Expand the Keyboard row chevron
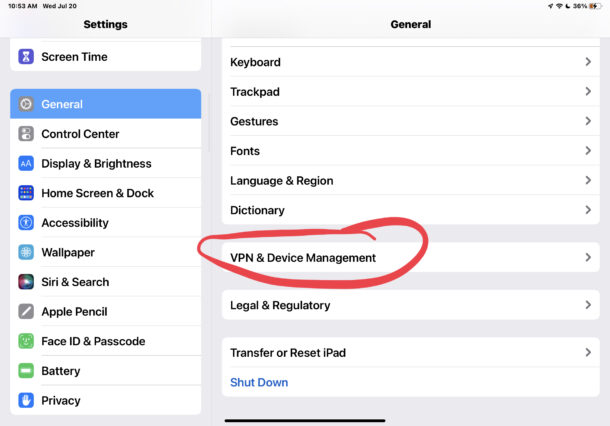Viewport: 610px width, 426px height. click(588, 62)
